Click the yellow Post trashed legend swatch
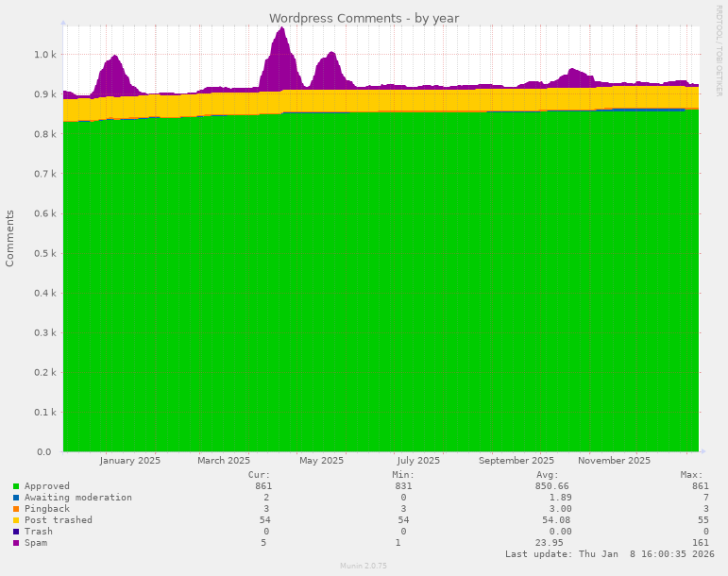Screen dimensions: 728x576 pyautogui.click(x=16, y=520)
